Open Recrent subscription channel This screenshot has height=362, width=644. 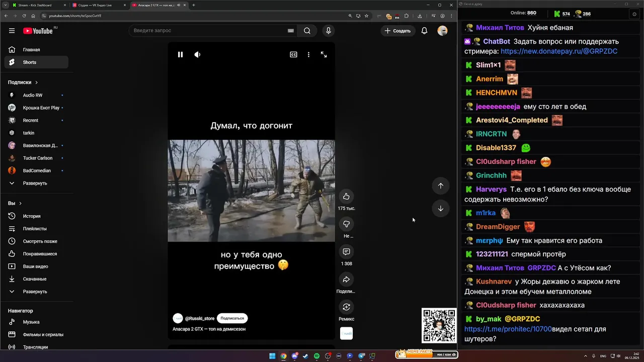click(x=36, y=120)
